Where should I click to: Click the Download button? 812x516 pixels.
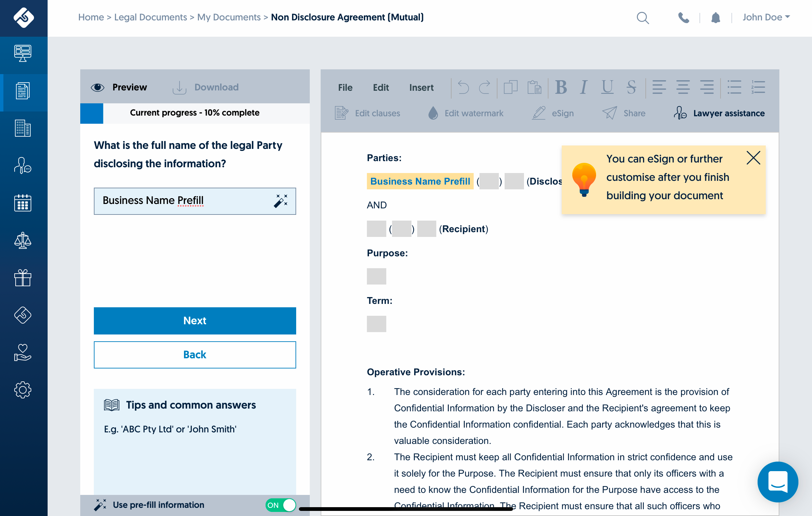(x=205, y=87)
